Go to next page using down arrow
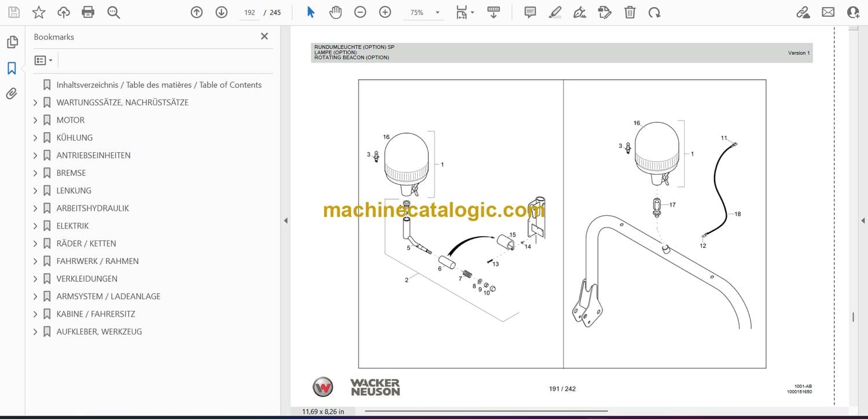The width and height of the screenshot is (868, 419). pos(221,12)
